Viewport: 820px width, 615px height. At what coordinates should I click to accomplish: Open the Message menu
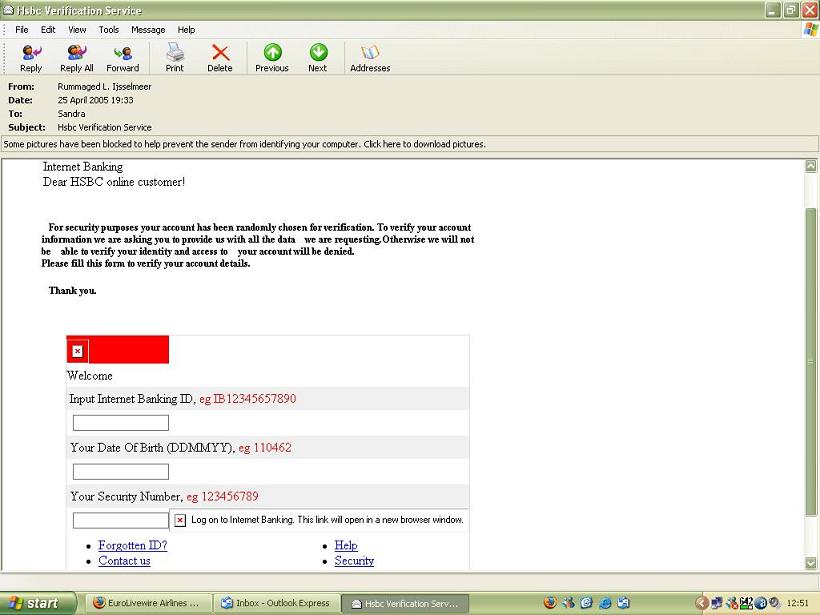[148, 30]
